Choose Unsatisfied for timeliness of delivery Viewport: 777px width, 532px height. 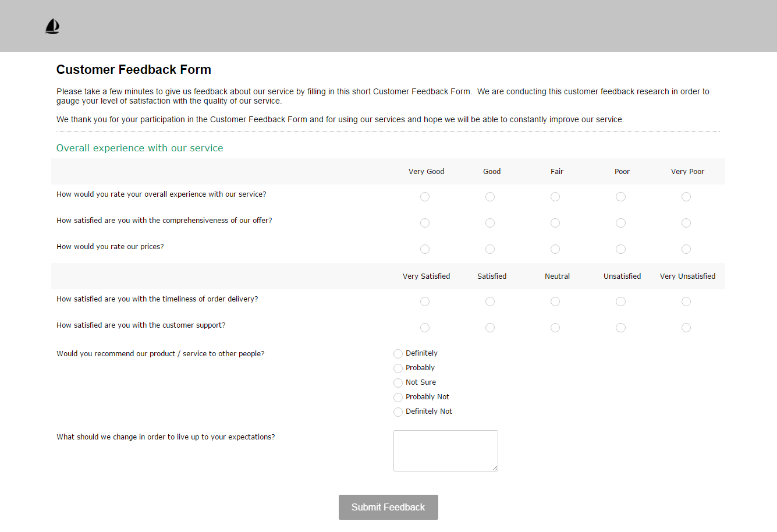621,302
